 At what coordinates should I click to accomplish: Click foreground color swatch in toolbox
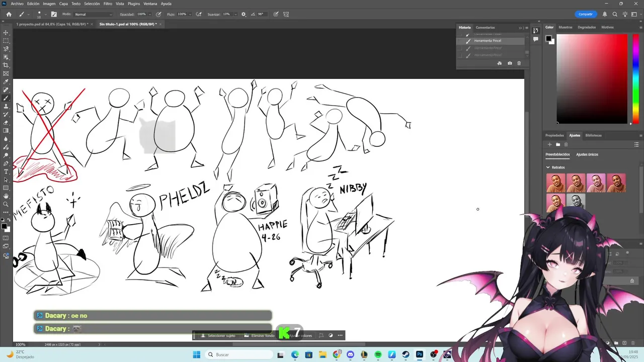click(x=5, y=226)
